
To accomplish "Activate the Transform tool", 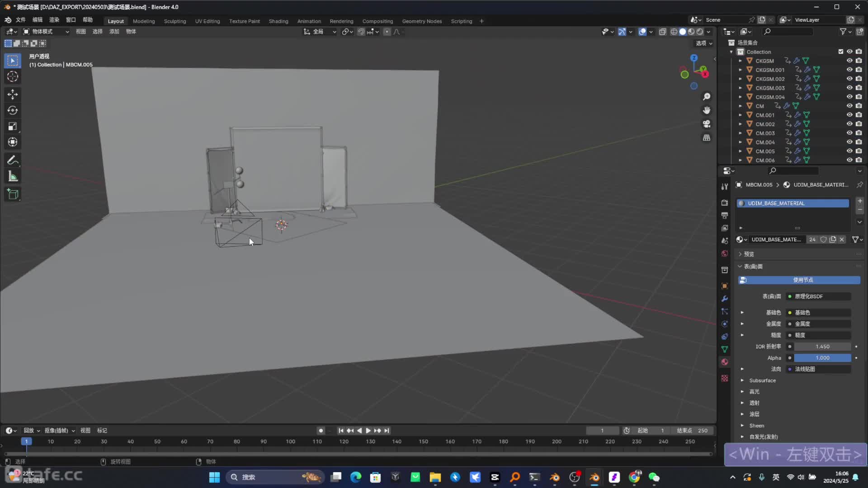I will click(x=13, y=142).
